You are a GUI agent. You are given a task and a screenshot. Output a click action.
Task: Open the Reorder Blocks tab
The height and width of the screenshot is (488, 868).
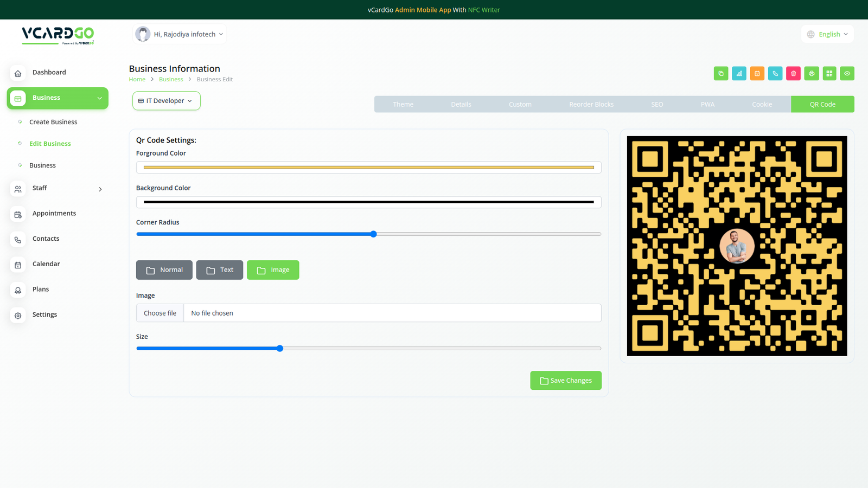pos(591,105)
